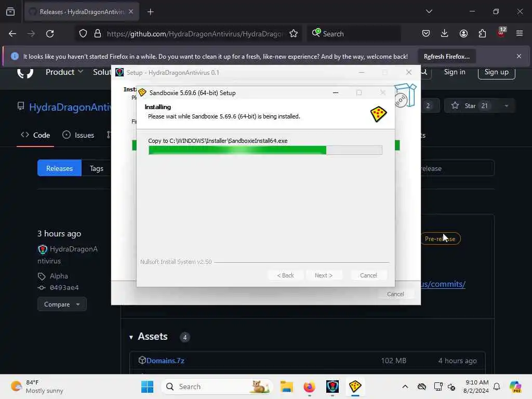Open the weather widget
532x399 pixels.
pyautogui.click(x=37, y=387)
